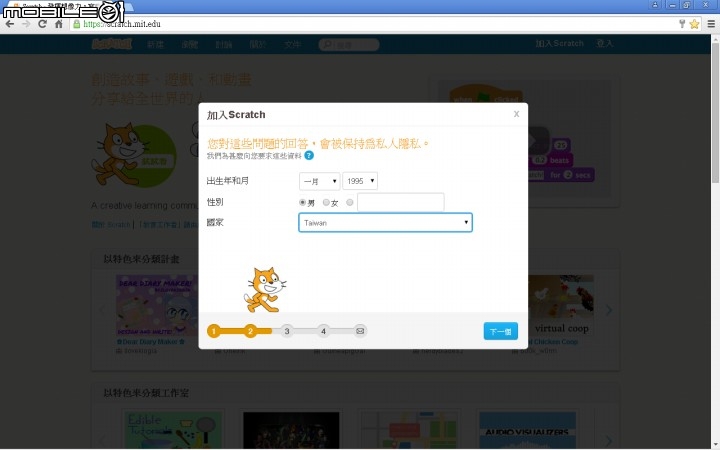Click step 2 in the progress bar
The width and height of the screenshot is (720, 450).
pos(250,331)
